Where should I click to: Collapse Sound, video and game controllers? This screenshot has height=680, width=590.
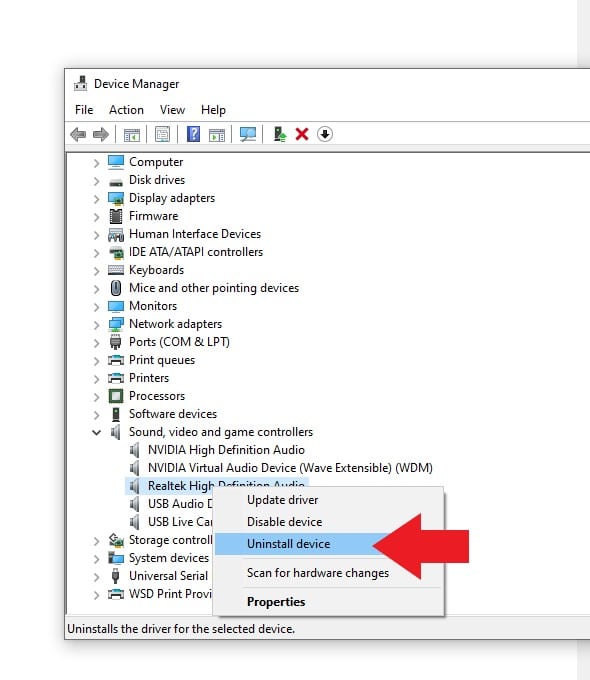(x=96, y=432)
